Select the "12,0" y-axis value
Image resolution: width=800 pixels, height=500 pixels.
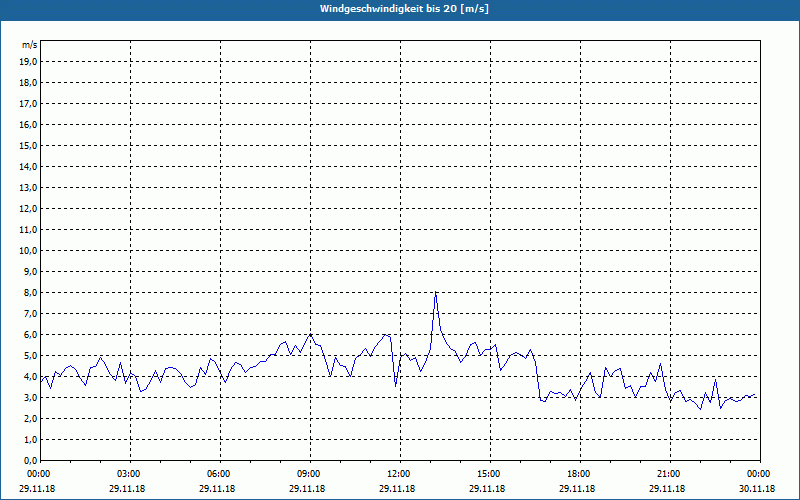click(x=28, y=209)
